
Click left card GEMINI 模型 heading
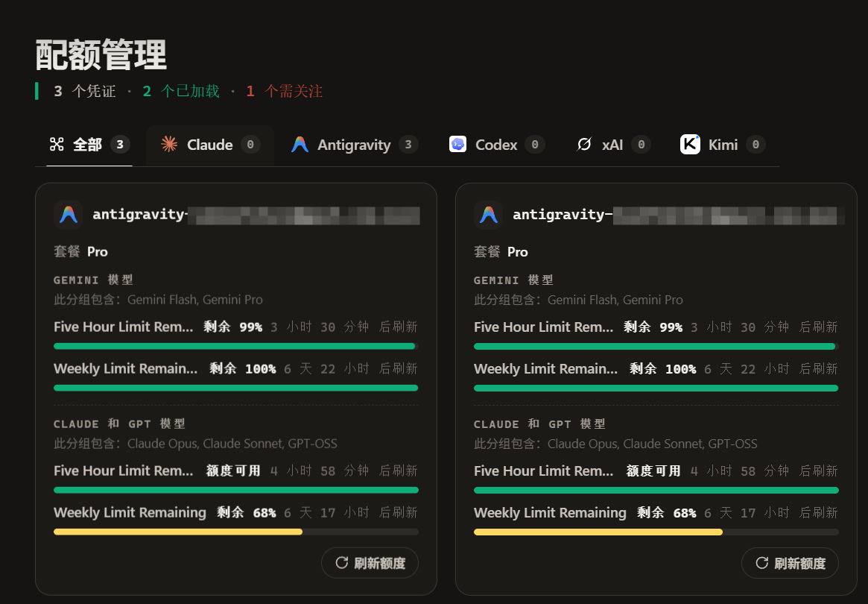coord(93,280)
